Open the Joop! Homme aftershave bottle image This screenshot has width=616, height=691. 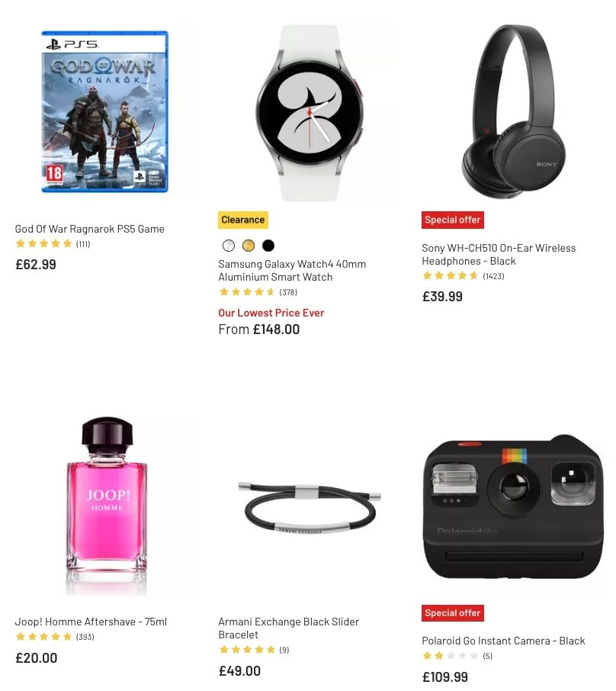[x=106, y=506]
